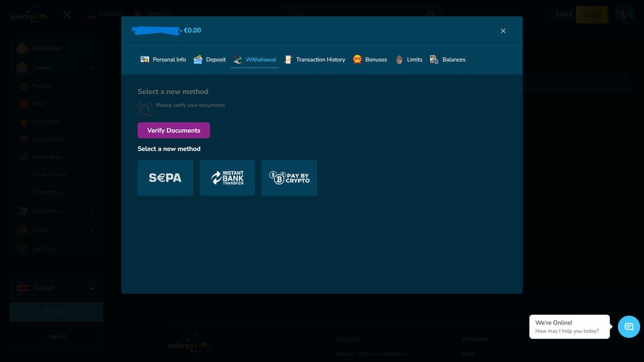Open the live chat widget icon
Image resolution: width=644 pixels, height=362 pixels.
[x=629, y=327]
